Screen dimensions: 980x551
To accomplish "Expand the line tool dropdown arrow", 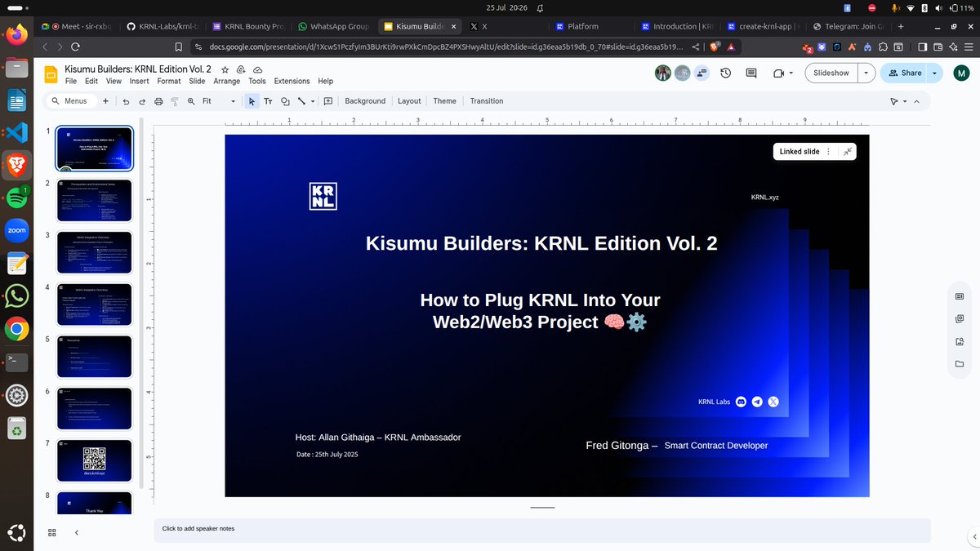I will point(313,101).
